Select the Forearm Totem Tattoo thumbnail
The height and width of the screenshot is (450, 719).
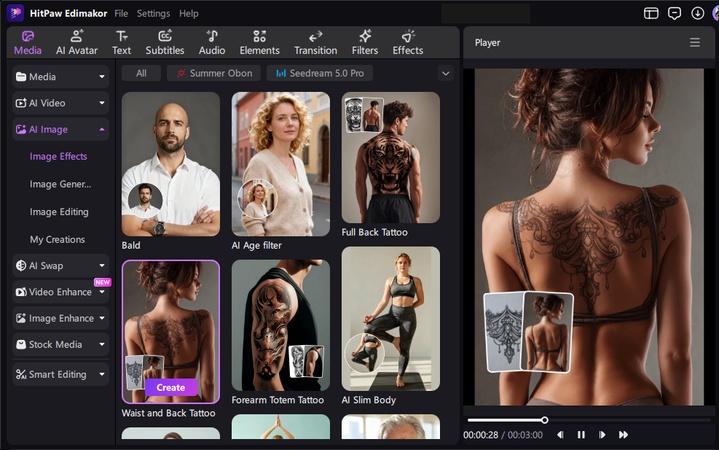281,325
